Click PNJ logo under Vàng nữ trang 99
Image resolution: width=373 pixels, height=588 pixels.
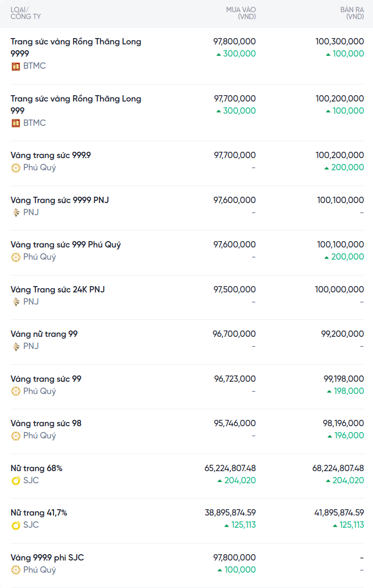[15, 346]
